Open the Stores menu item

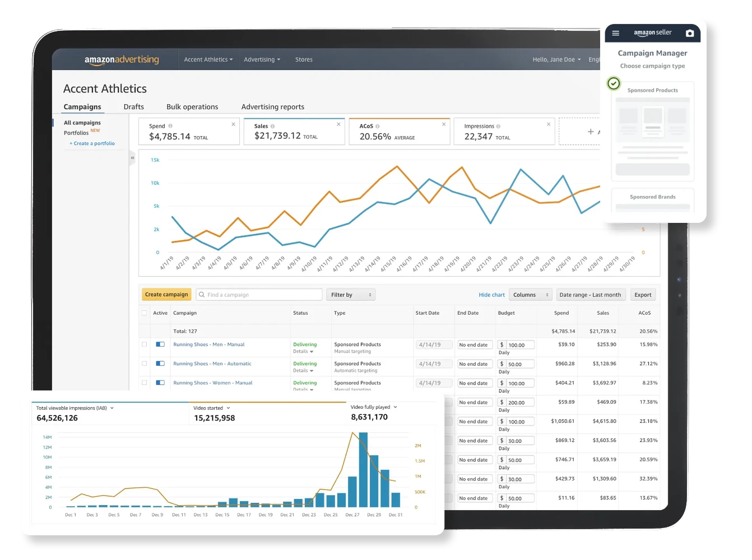304,59
